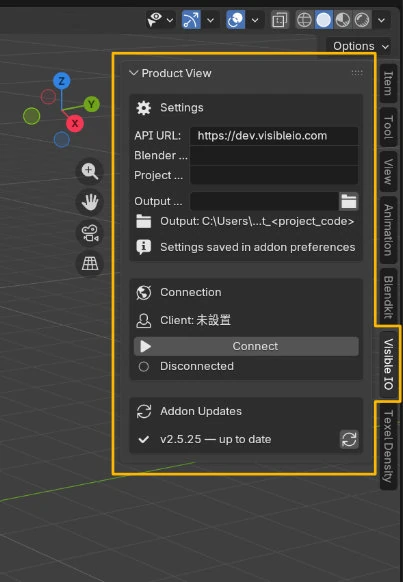Toggle X-Ray mode
The height and width of the screenshot is (582, 403).
(279, 20)
